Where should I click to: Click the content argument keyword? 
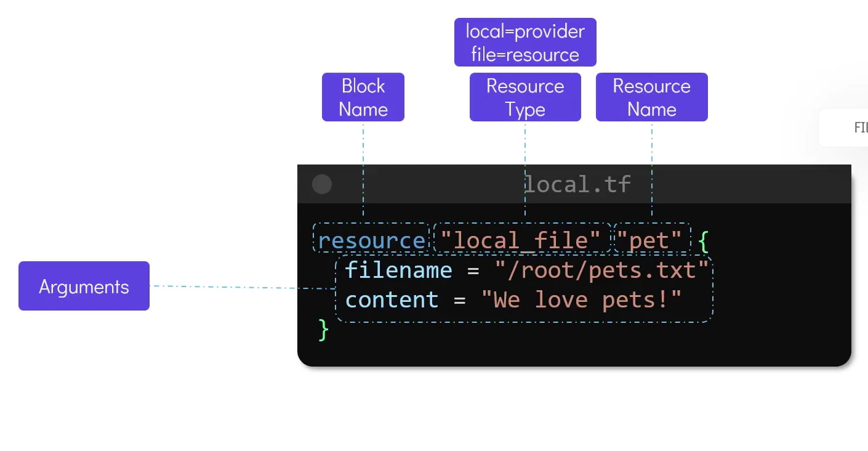[x=392, y=300]
